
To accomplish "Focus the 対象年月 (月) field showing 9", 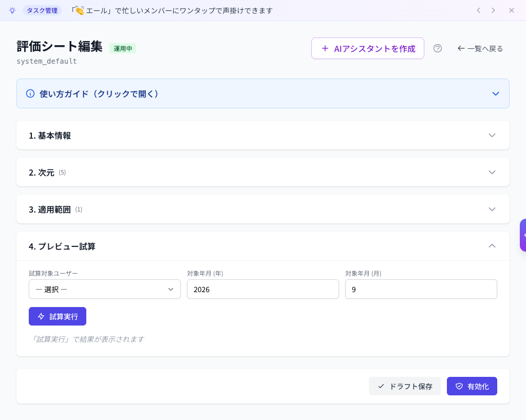I will pos(421,289).
